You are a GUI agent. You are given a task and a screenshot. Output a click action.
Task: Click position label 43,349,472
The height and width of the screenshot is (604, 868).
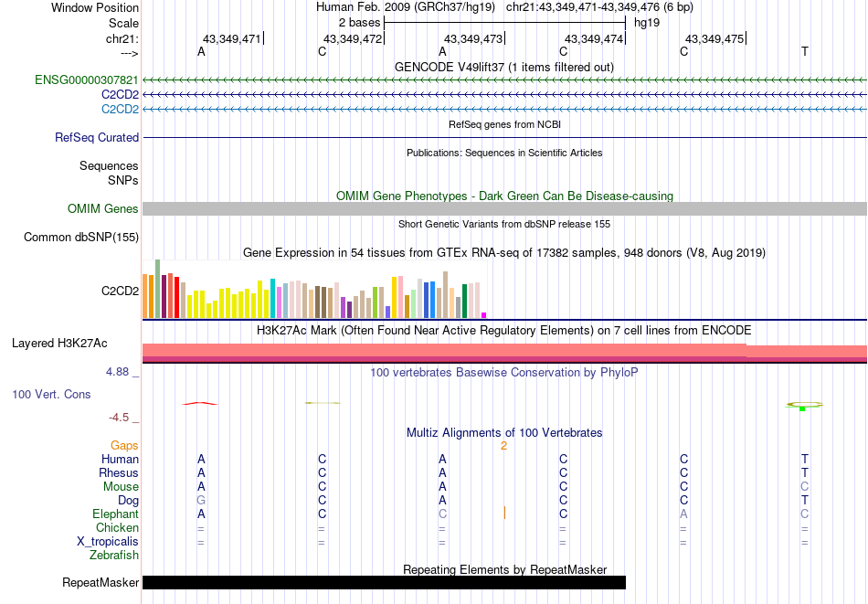click(x=353, y=38)
